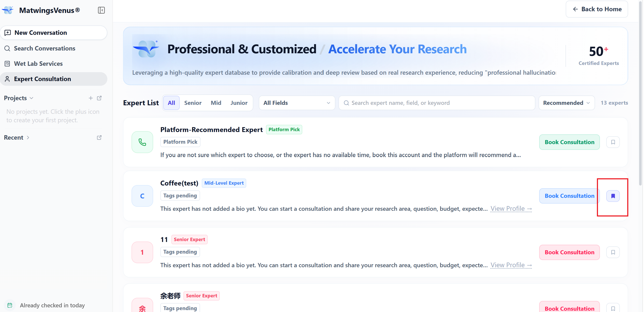This screenshot has height=312, width=644.
Task: Click the banner bird logo
Action: [146, 49]
